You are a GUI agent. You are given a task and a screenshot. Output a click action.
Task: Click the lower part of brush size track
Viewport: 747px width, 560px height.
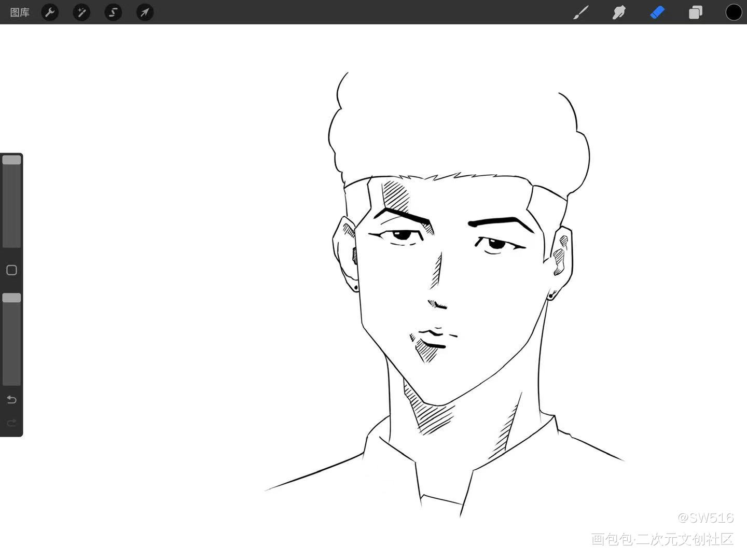11,228
